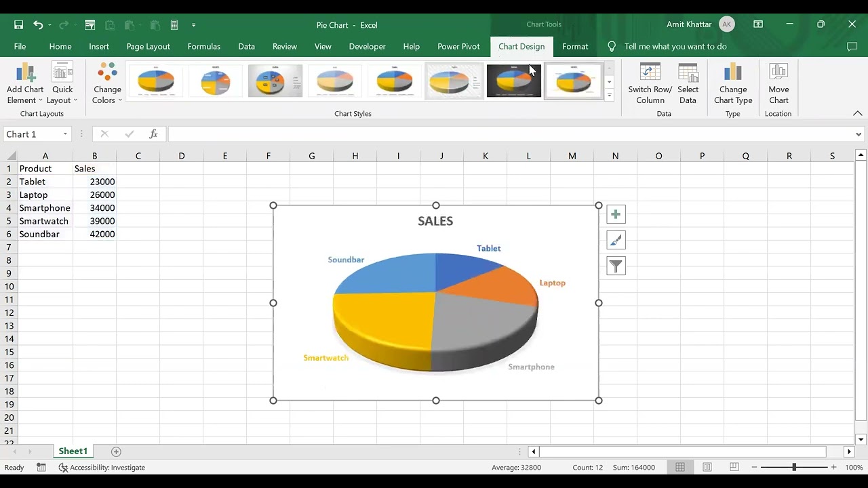Image resolution: width=868 pixels, height=488 pixels.
Task: Open Chart Styles paintbrush button
Action: [616, 241]
